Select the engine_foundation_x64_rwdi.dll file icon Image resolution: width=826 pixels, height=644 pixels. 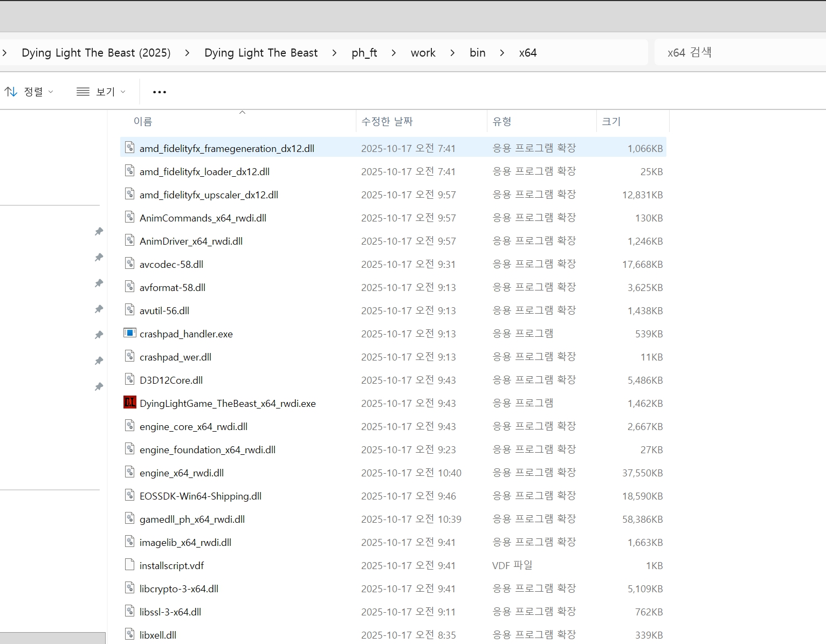[x=129, y=449]
